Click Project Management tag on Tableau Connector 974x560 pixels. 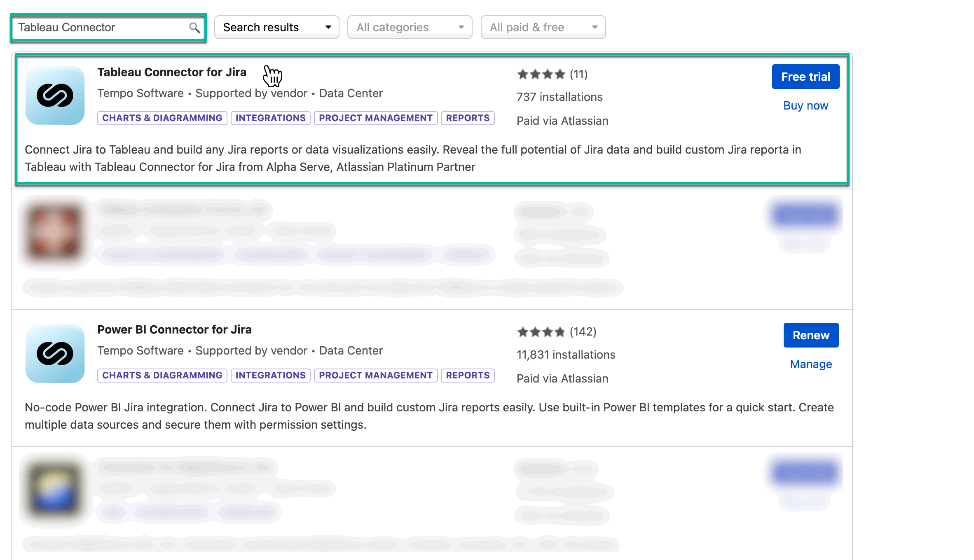[x=376, y=118]
